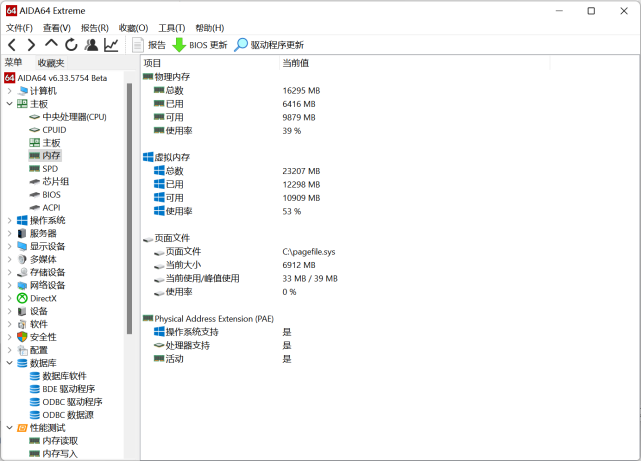Viewport: 641px width, 461px height.
Task: Expand the 存储设备 tree node
Action: pyautogui.click(x=9, y=272)
